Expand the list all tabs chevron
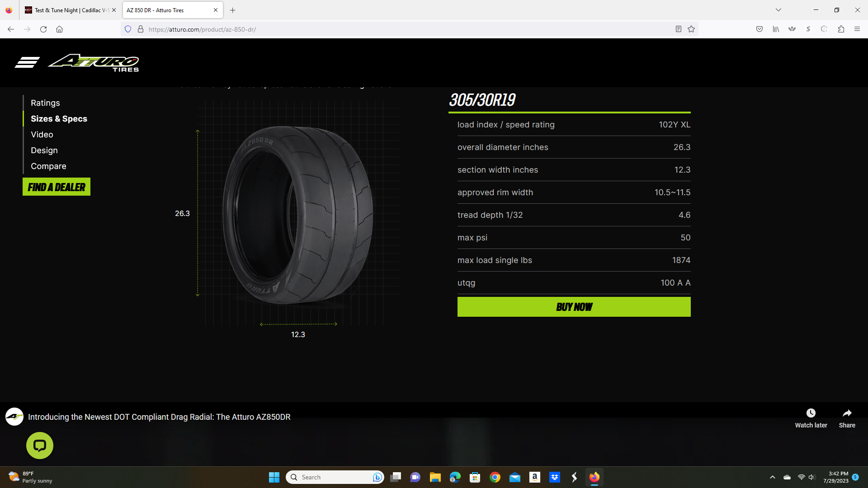The width and height of the screenshot is (868, 488). pyautogui.click(x=778, y=10)
